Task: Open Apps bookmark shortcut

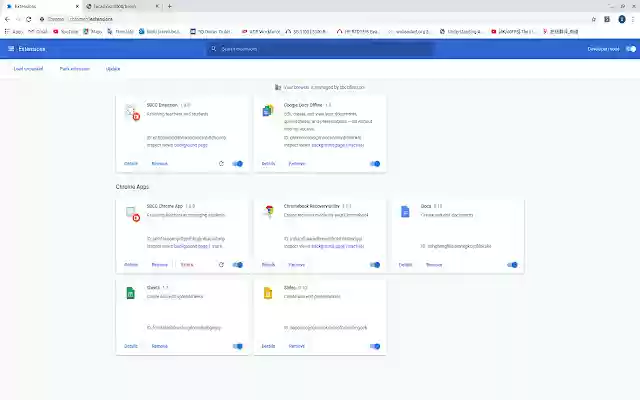Action: point(14,31)
